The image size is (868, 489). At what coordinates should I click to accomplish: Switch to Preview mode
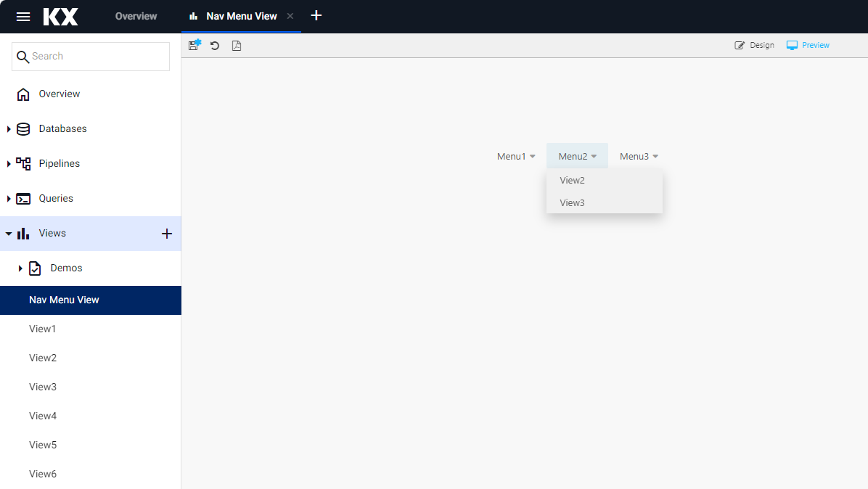pyautogui.click(x=808, y=45)
